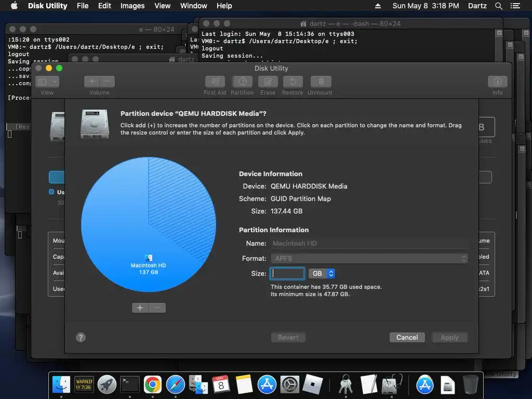Open Disk Utility from the Dock
Screen dimensions: 532x399
[392, 384]
